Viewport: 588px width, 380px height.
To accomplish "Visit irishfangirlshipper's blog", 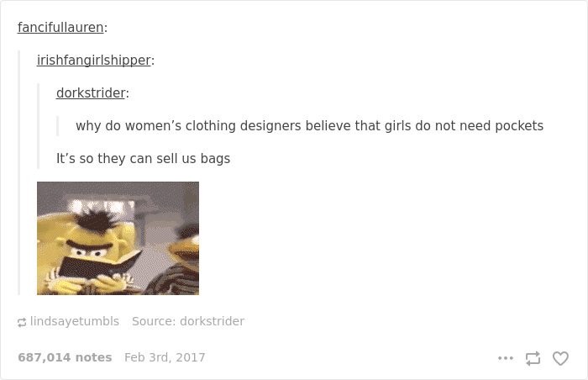I will (94, 60).
